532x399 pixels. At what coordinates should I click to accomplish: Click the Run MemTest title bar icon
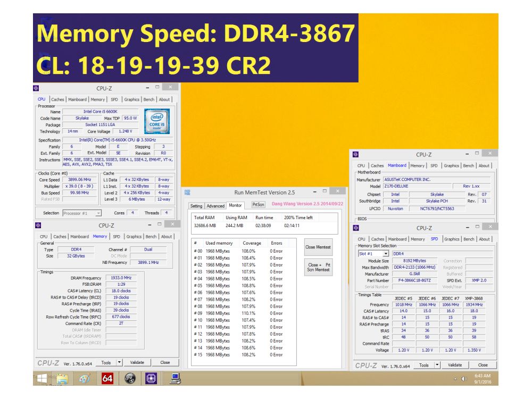187,192
